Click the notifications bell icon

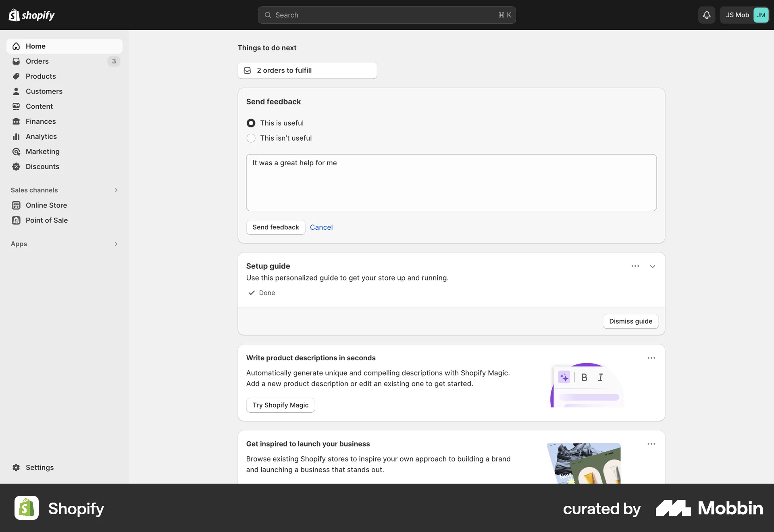(706, 15)
